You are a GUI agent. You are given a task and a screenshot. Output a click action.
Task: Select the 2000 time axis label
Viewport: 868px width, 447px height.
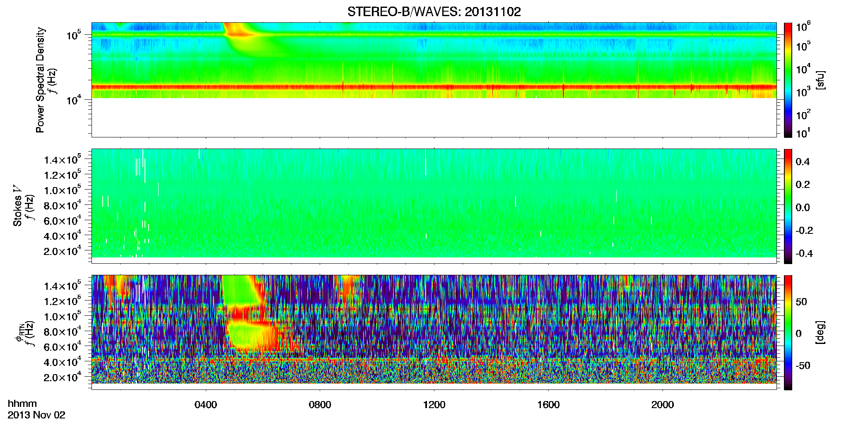(663, 405)
